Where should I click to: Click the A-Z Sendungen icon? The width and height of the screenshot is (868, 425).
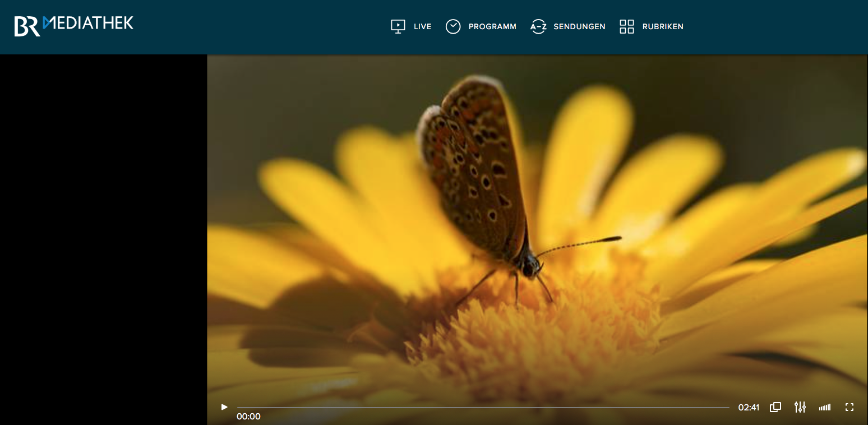tap(538, 26)
